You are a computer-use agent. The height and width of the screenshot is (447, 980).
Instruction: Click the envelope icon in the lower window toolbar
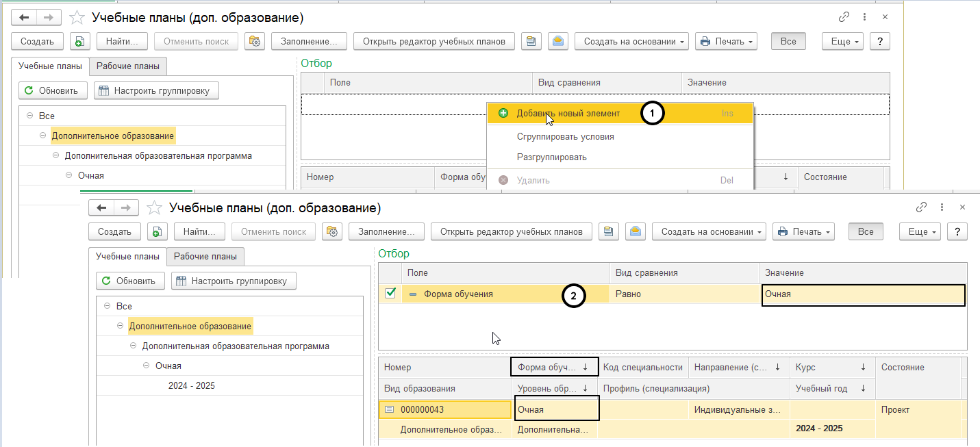coord(636,231)
